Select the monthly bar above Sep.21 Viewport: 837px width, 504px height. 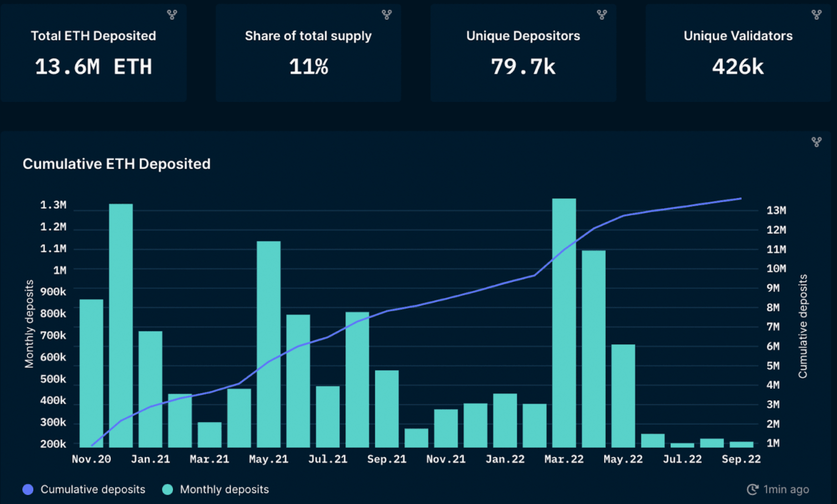387,408
